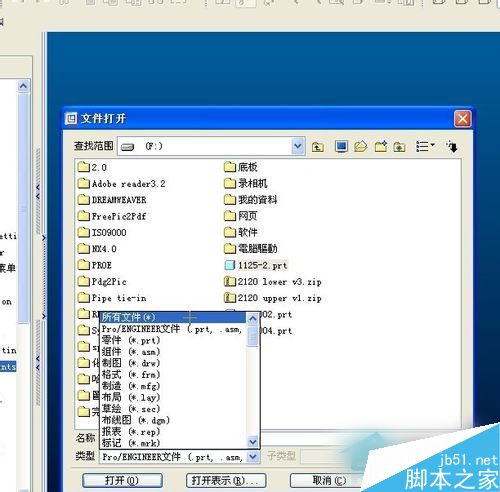Open the DREAMWEAVER folder
The height and width of the screenshot is (492, 500).
pyautogui.click(x=112, y=200)
